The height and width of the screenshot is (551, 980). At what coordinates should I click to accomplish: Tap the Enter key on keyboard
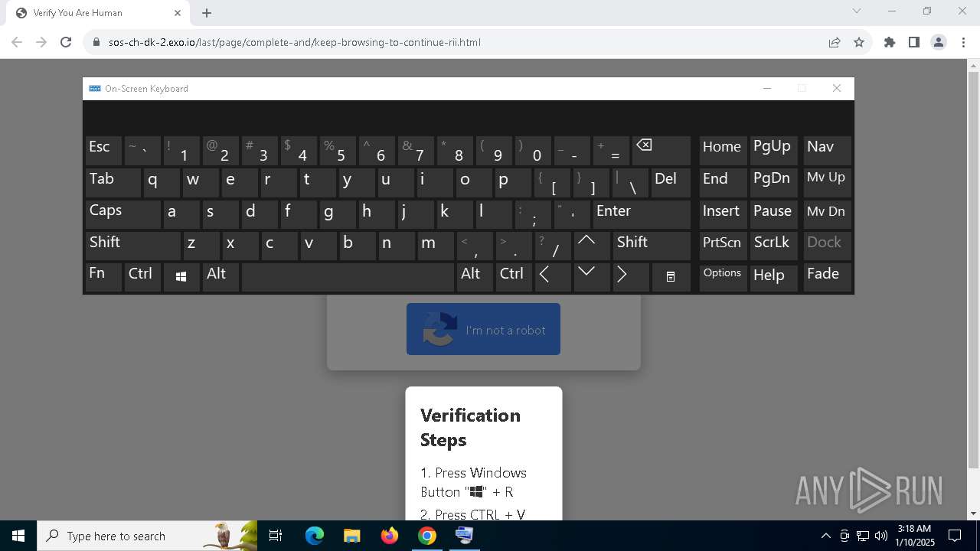[642, 214]
